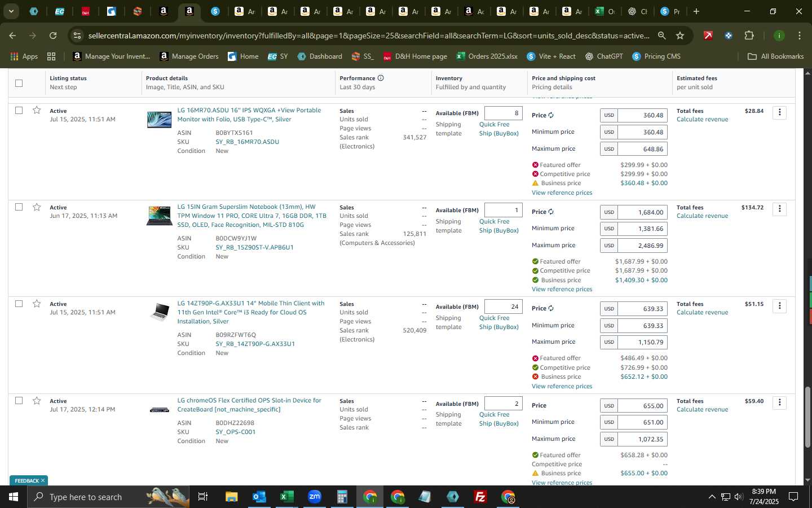Edit the quantity field showing 8
Viewport: 812px width, 508px height.
click(x=503, y=113)
